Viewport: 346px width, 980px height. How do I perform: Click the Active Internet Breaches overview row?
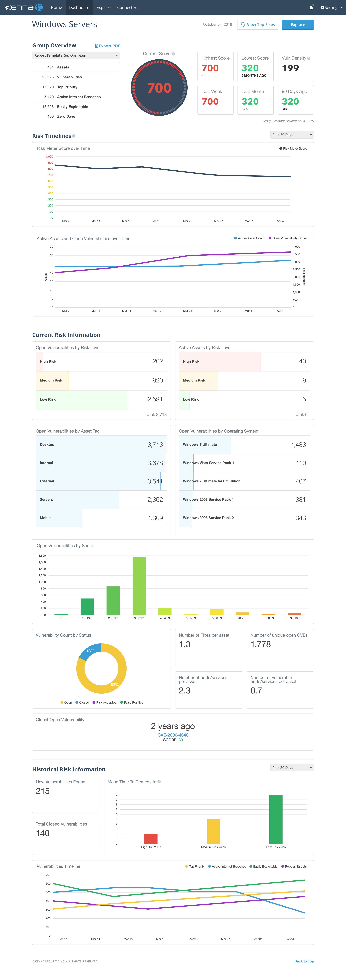pos(76,97)
